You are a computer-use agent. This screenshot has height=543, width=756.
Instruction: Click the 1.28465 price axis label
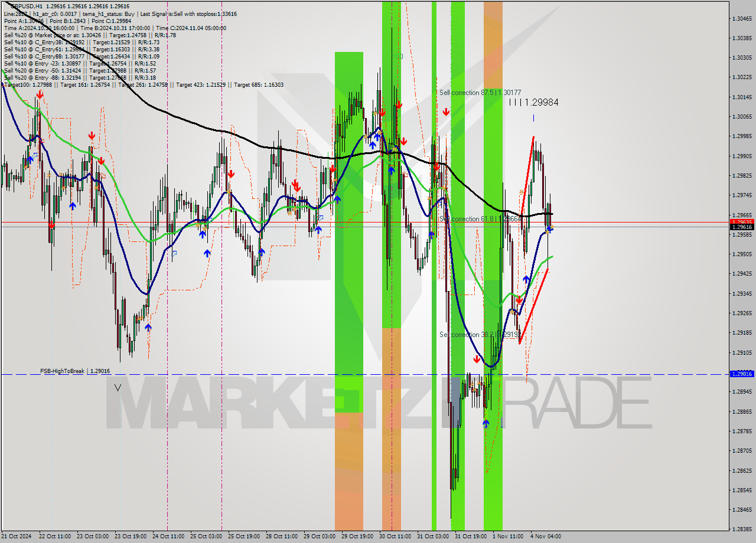click(742, 510)
